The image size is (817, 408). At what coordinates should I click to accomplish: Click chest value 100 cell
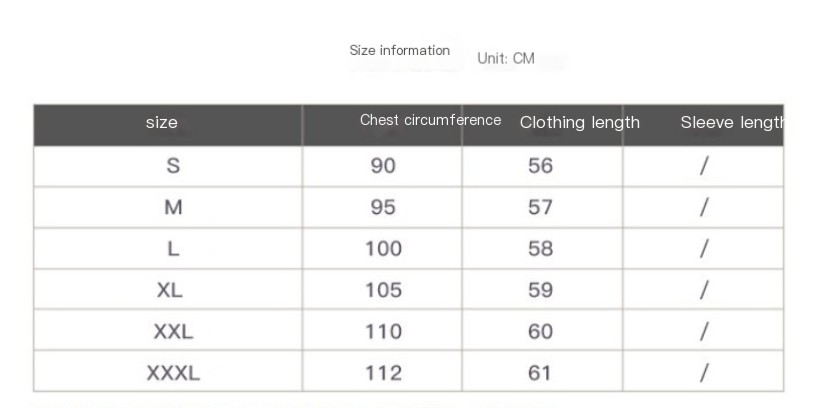pyautogui.click(x=383, y=249)
